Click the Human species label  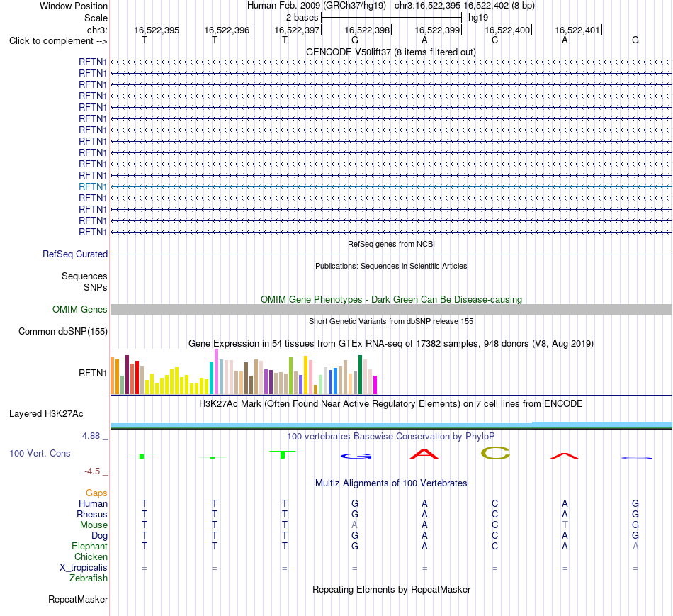click(93, 503)
